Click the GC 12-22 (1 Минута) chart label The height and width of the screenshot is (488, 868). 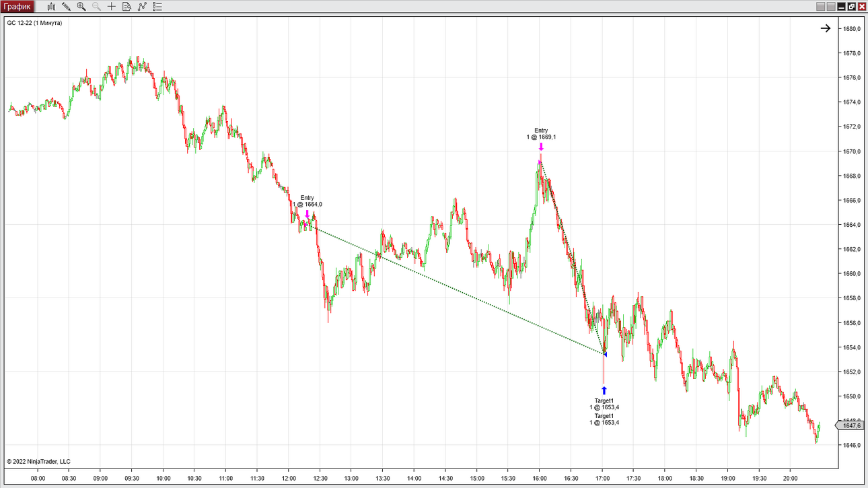(x=34, y=23)
